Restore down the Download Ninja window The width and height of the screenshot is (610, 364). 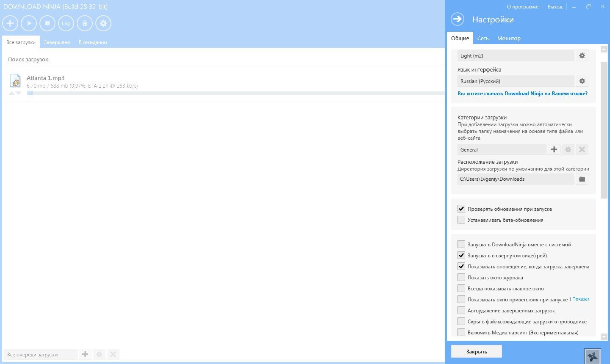pyautogui.click(x=588, y=7)
